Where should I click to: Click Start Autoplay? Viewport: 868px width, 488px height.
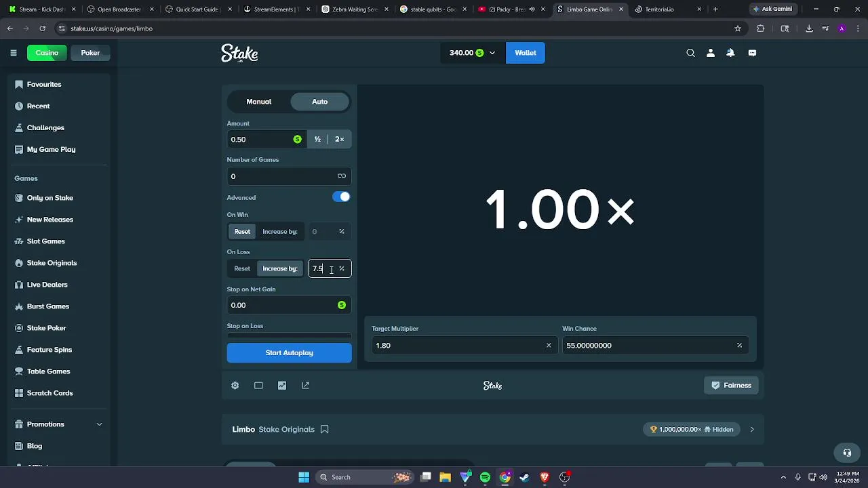pos(290,352)
